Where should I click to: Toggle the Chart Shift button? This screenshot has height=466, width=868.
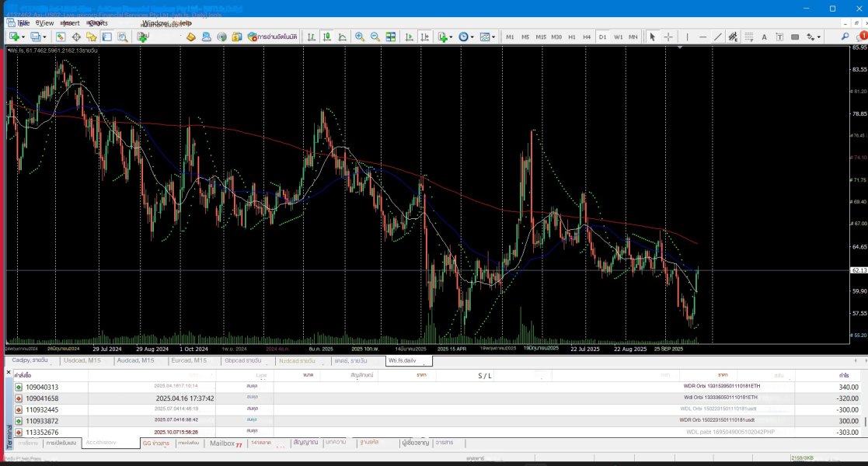coord(425,37)
